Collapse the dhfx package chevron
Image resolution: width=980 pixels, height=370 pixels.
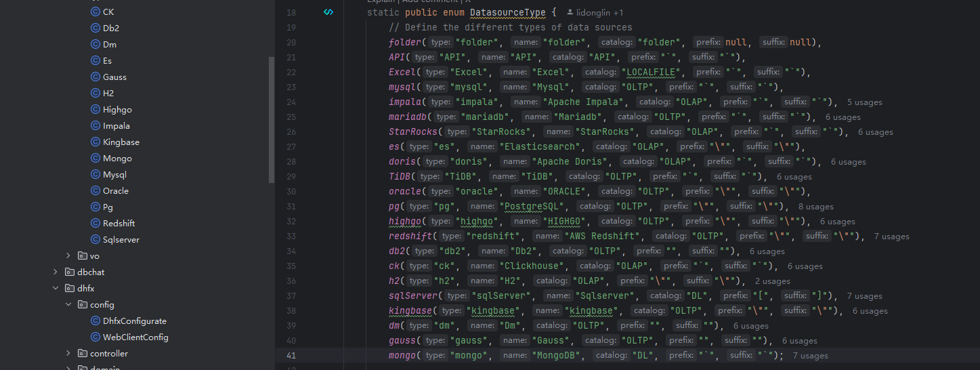pyautogui.click(x=56, y=288)
